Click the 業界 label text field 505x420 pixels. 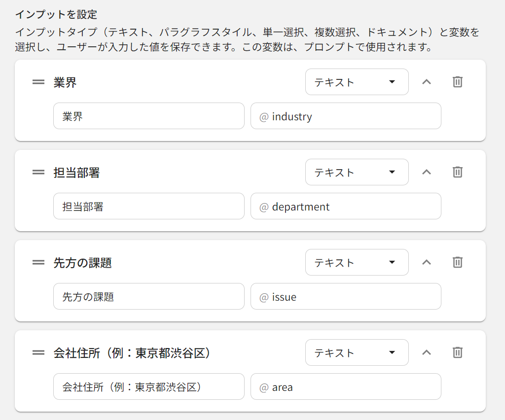[x=148, y=116]
